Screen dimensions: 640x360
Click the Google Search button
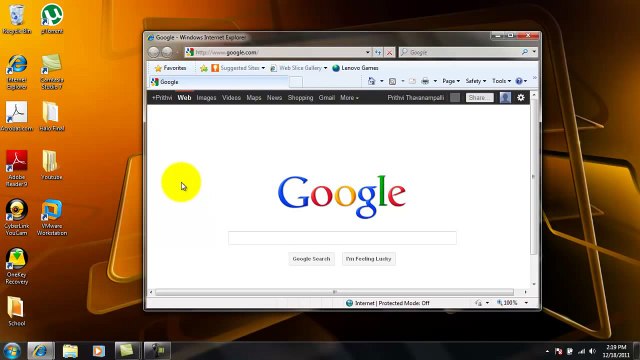pyautogui.click(x=311, y=259)
